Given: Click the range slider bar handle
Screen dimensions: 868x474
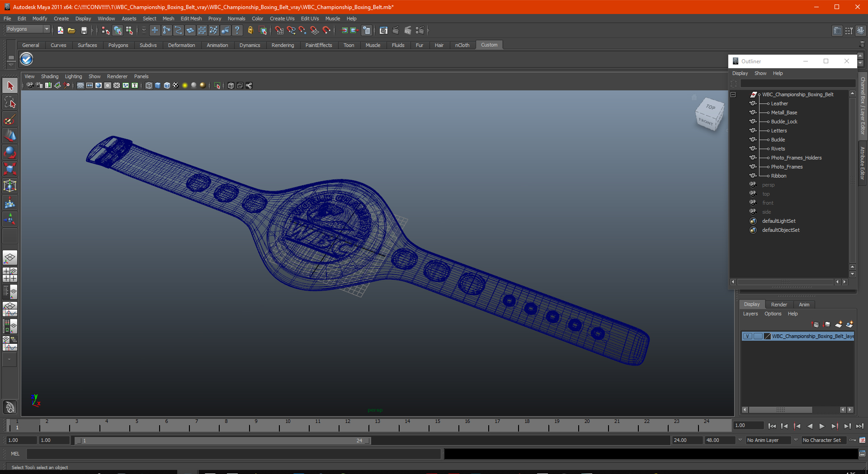Looking at the screenshot, I should coord(222,441).
